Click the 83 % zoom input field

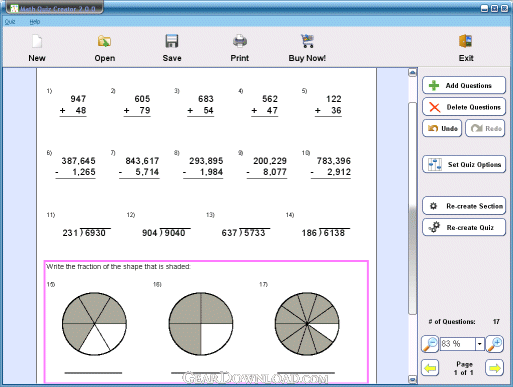(458, 344)
